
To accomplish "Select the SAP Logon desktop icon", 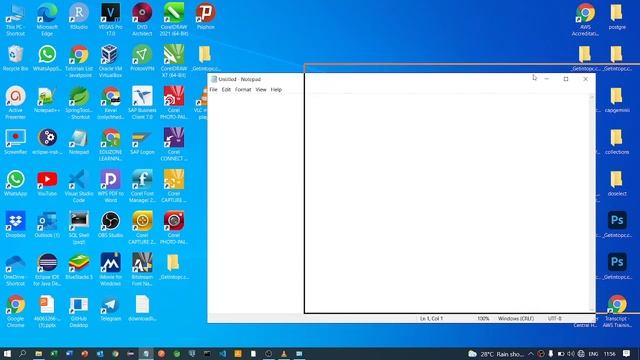I will (142, 142).
